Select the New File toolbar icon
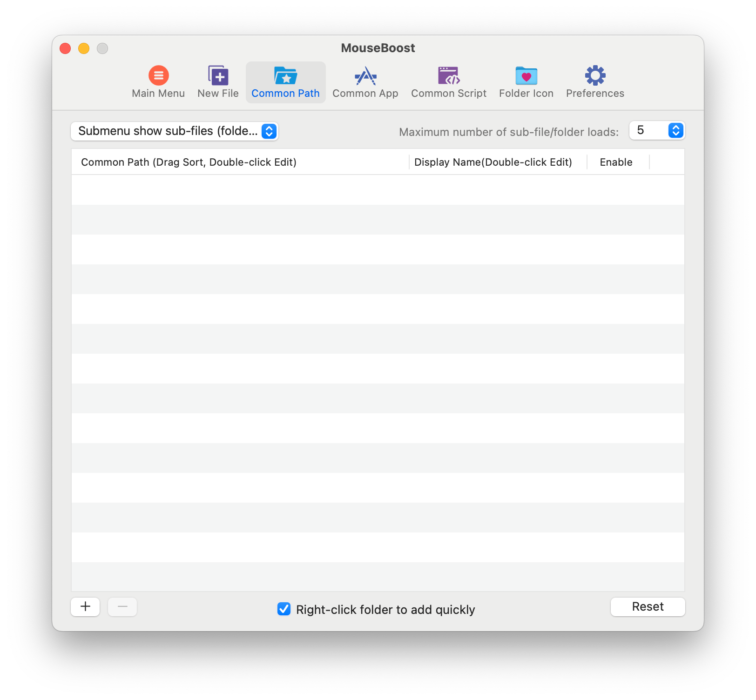This screenshot has width=756, height=700. coord(218,75)
